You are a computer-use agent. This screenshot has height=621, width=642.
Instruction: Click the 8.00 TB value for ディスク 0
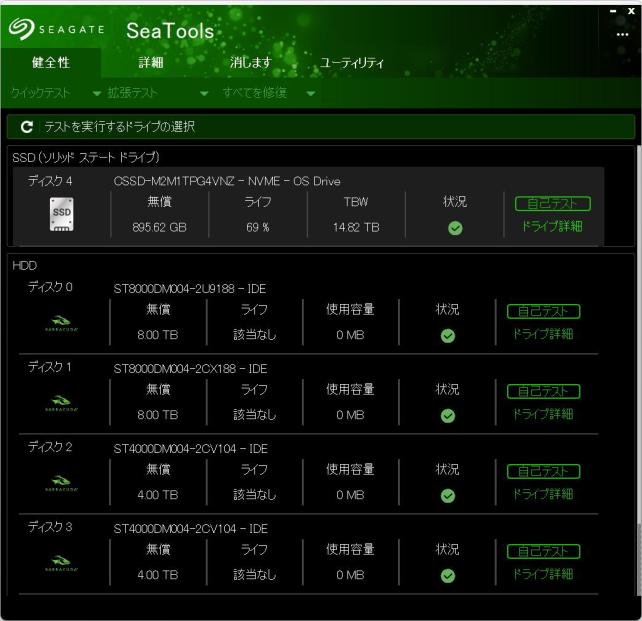158,335
